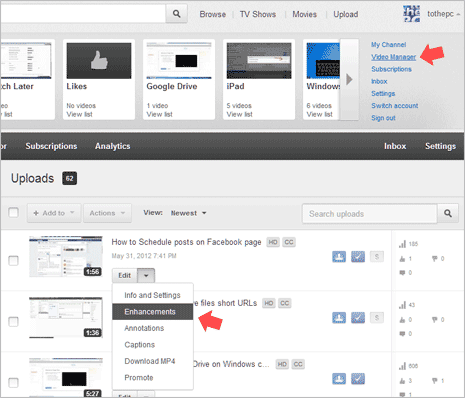Click thumbs-down icon in short URLs stats
Image resolution: width=465 pixels, height=398 pixels.
coord(435,320)
